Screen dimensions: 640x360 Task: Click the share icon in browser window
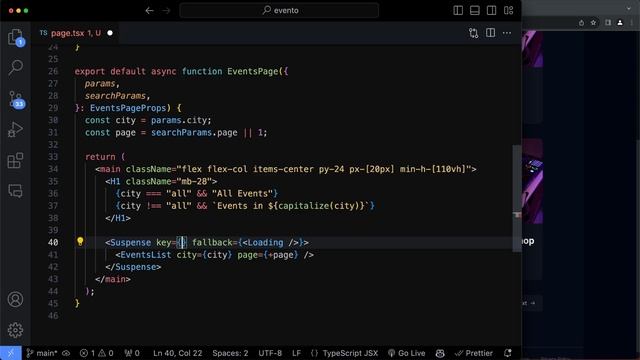pyautogui.click(x=581, y=23)
